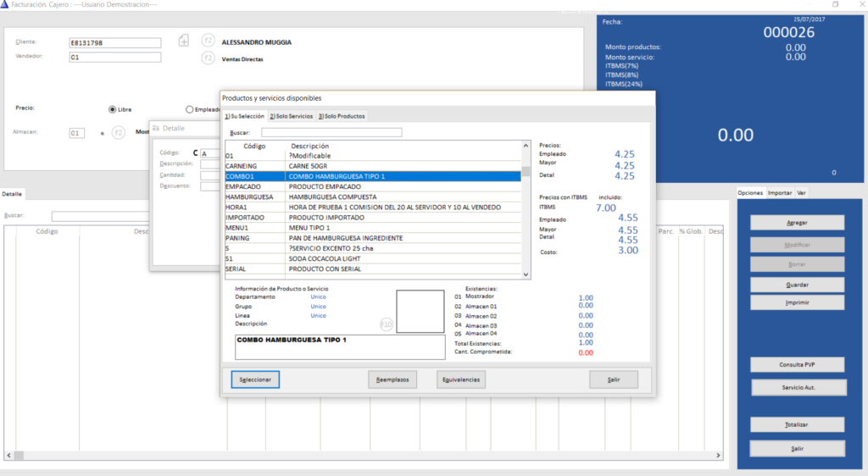Open the Solo Productos tab
This screenshot has width=868, height=476.
(x=342, y=116)
